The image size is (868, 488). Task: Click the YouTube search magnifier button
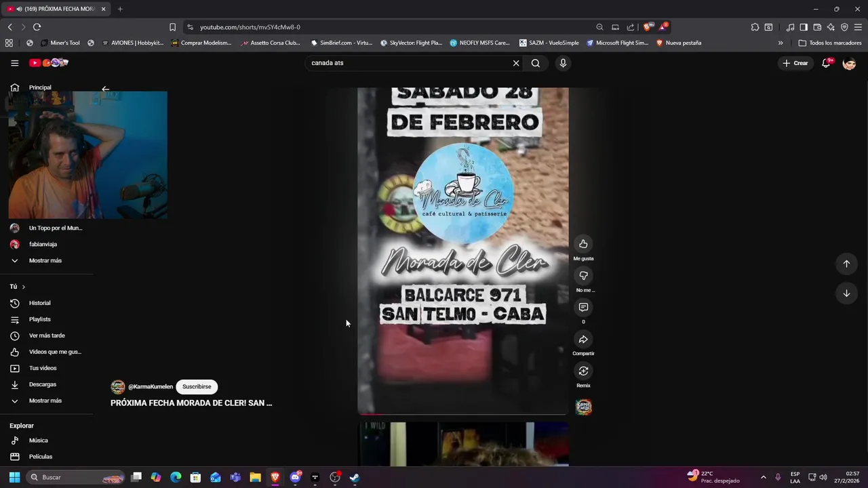tap(536, 63)
